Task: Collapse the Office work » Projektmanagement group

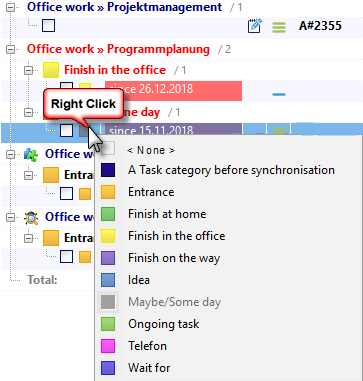Action: click(11, 8)
